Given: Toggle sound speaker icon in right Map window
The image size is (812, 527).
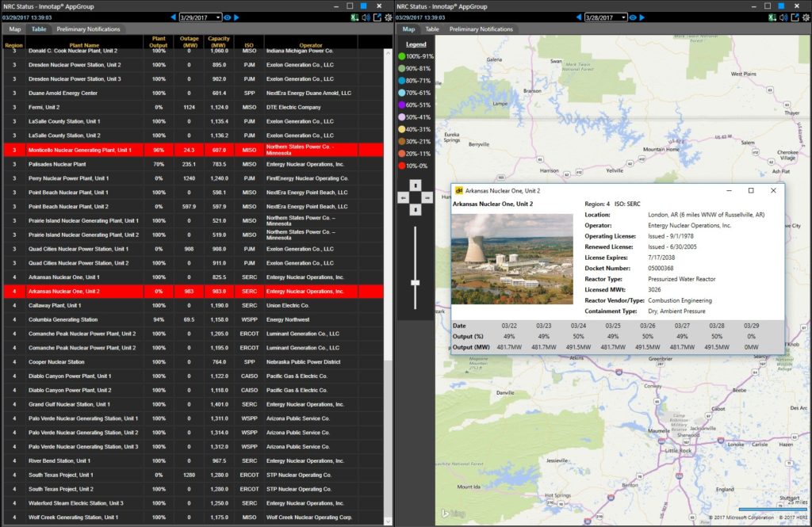Looking at the screenshot, I should [x=783, y=17].
